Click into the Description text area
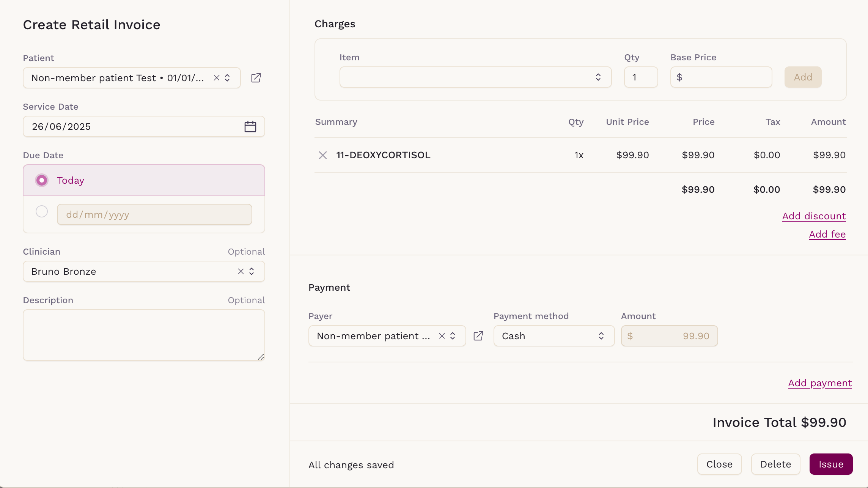The image size is (868, 488). pos(144,335)
